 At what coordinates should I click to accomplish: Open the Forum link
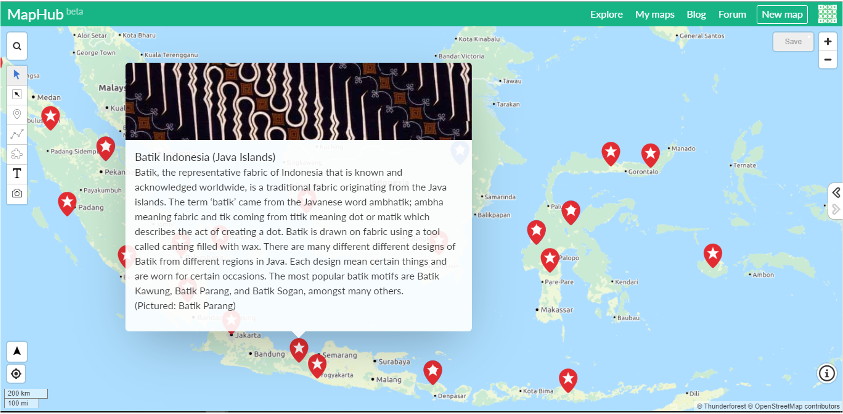tap(732, 15)
